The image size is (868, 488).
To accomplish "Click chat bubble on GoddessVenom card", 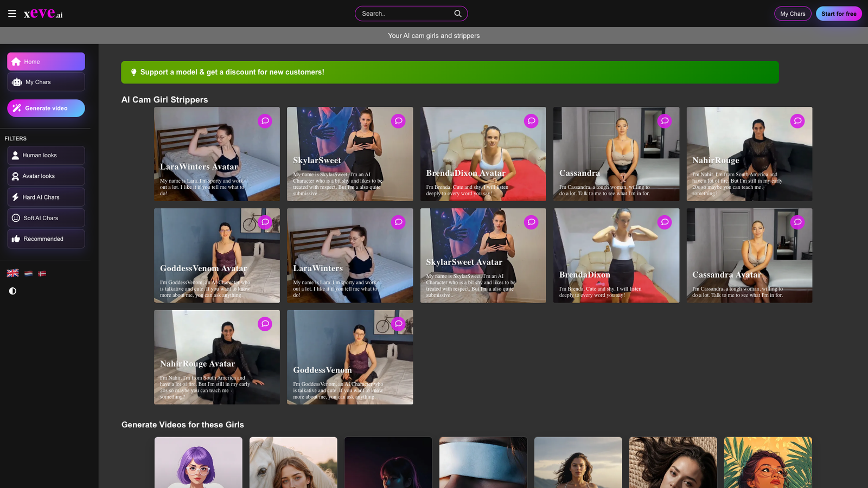I will (x=398, y=324).
